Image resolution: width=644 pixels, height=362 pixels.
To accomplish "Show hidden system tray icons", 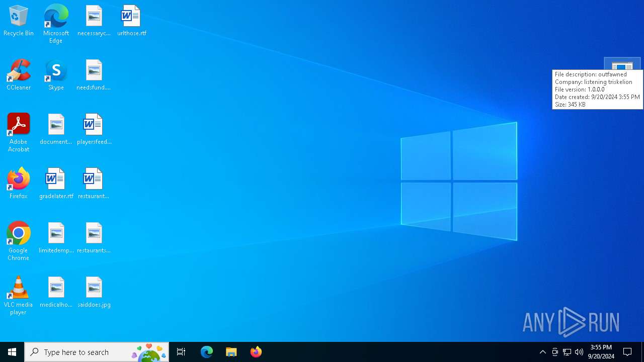I will (543, 352).
